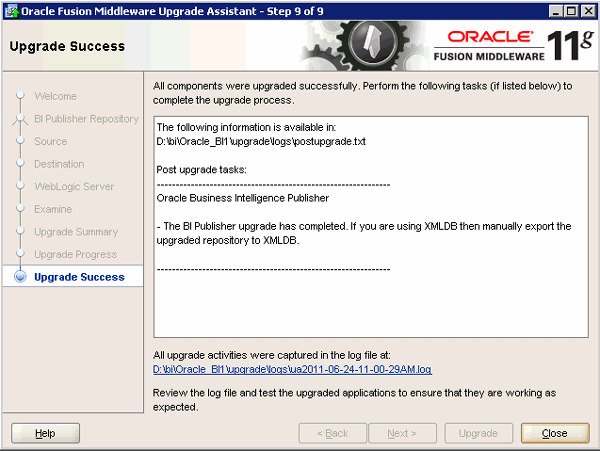The height and width of the screenshot is (451, 600).
Task: Maximize the Upgrade Assistant window
Action: tap(571, 11)
